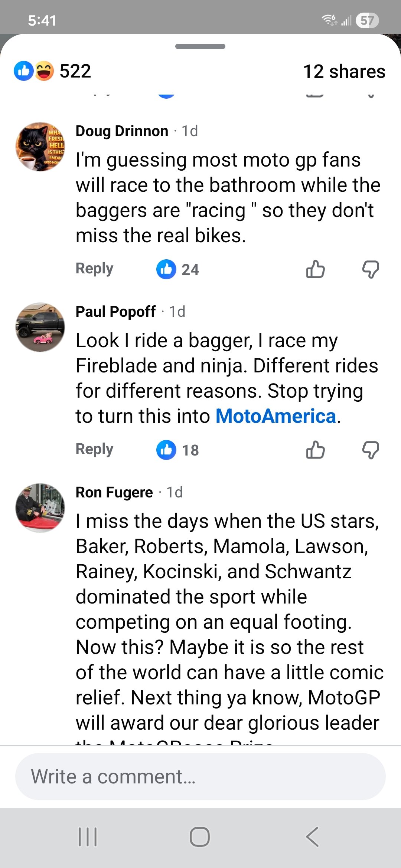The height and width of the screenshot is (868, 401).
Task: View the 18 likes on Paul's comment
Action: tap(178, 450)
